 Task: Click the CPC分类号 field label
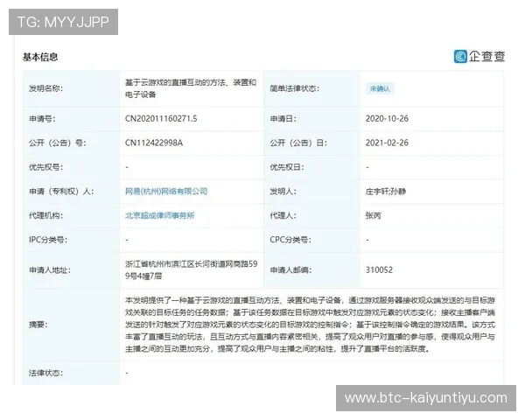click(x=290, y=240)
